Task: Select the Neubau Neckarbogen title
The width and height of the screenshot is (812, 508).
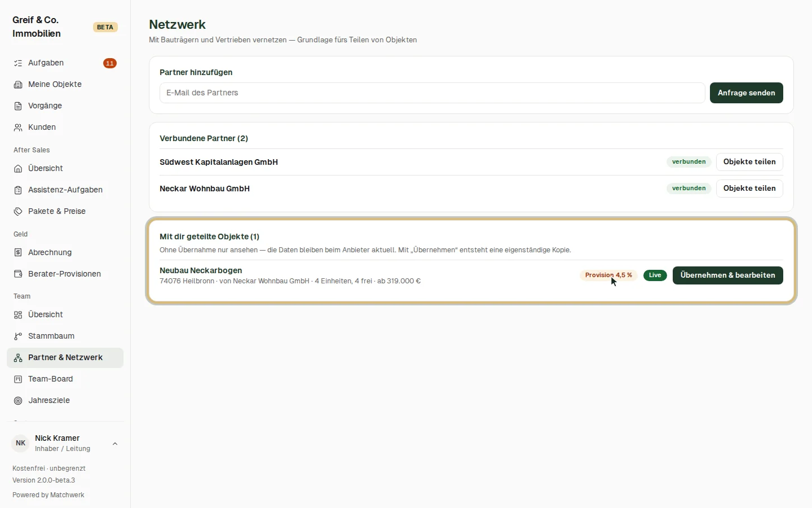Action: point(201,271)
